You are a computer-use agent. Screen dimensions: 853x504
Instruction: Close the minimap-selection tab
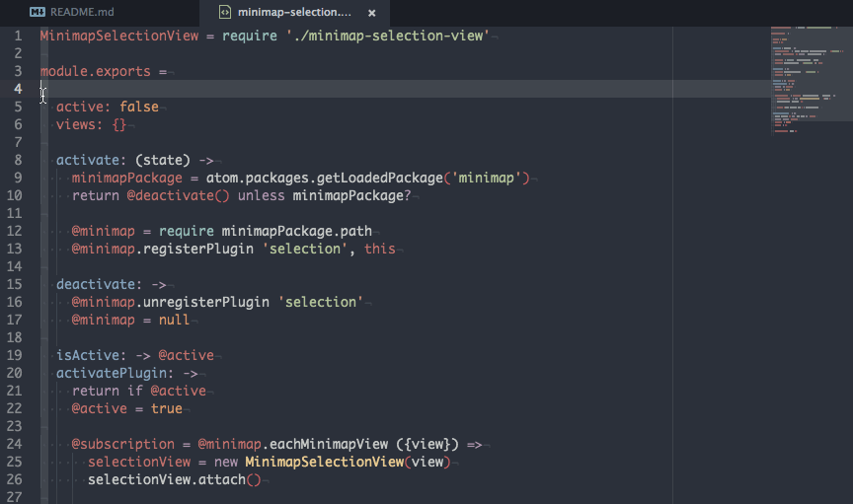371,13
